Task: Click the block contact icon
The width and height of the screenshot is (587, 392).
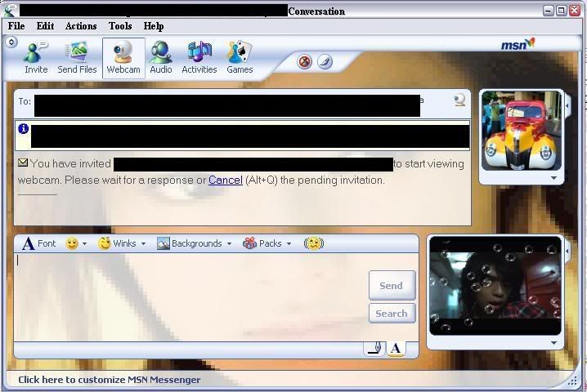Action: [x=305, y=61]
